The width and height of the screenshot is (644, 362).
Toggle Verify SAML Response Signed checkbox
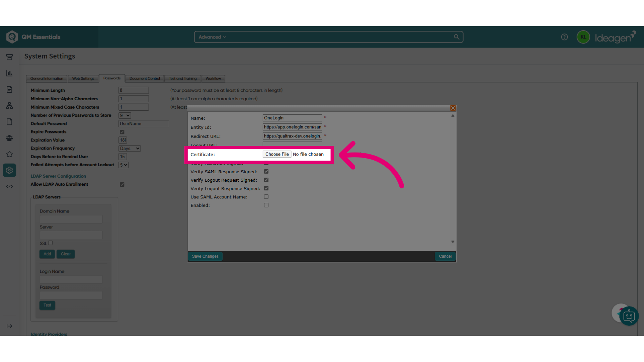[x=266, y=172]
